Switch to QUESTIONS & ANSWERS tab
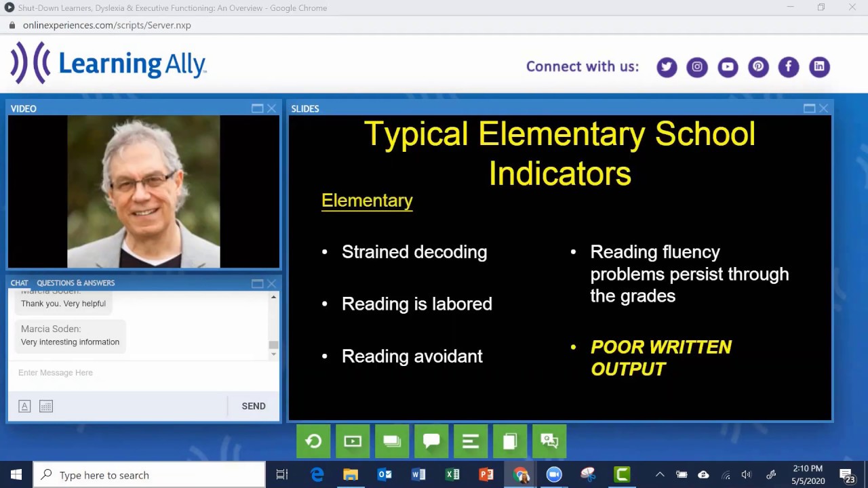This screenshot has height=488, width=868. coord(75,283)
